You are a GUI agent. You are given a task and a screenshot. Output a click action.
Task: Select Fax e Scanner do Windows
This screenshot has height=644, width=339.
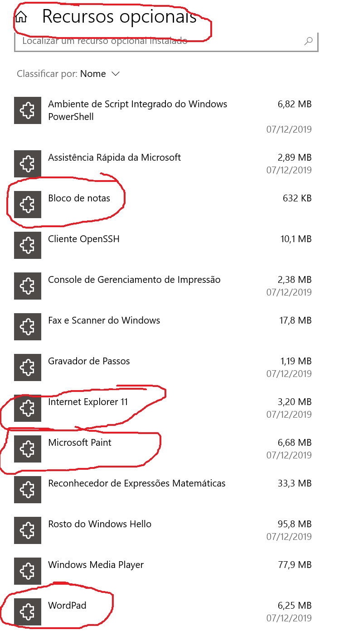[x=104, y=320]
